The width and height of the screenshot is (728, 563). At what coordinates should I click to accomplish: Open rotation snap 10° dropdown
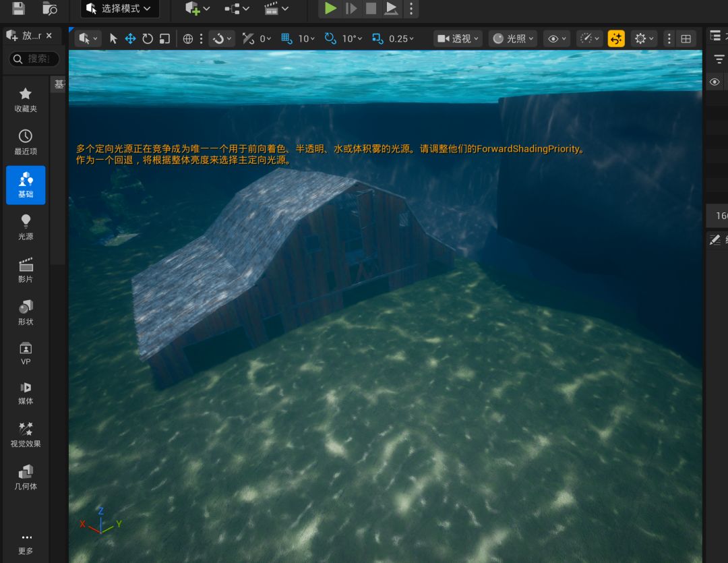[x=353, y=38]
